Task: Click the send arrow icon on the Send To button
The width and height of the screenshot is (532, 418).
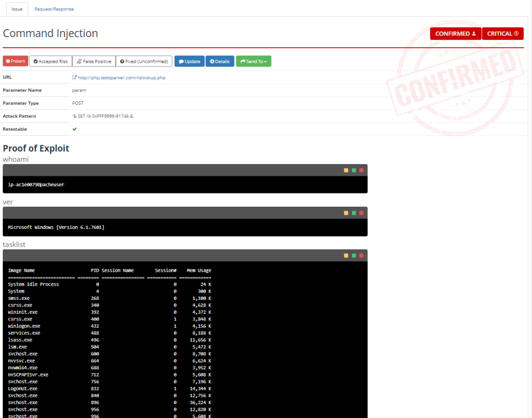Action: point(243,61)
